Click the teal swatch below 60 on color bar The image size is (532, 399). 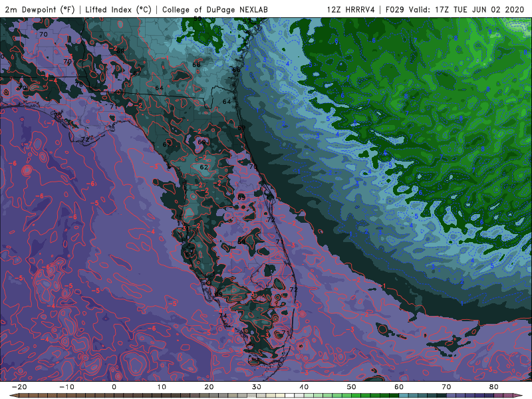pyautogui.click(x=404, y=396)
